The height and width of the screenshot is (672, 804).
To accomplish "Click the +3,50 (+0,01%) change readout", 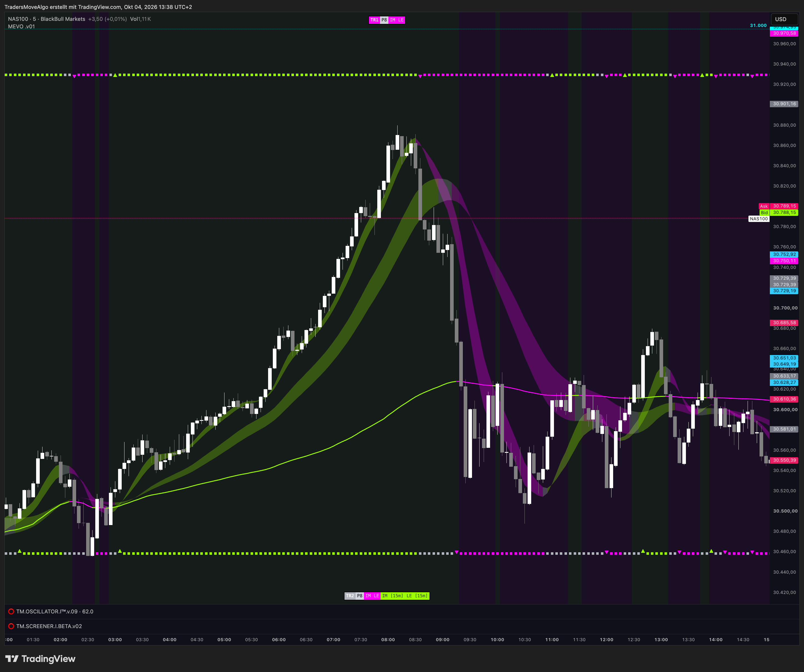I will (x=108, y=19).
